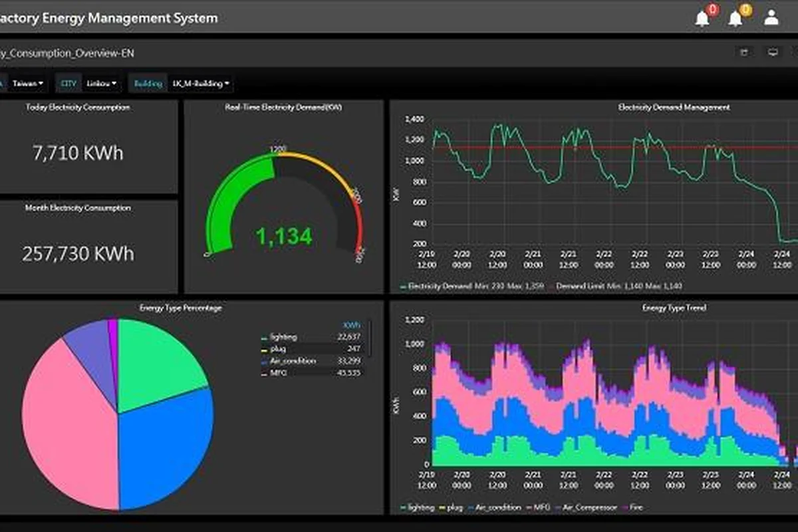Open the Taiwan country dropdown

point(29,84)
